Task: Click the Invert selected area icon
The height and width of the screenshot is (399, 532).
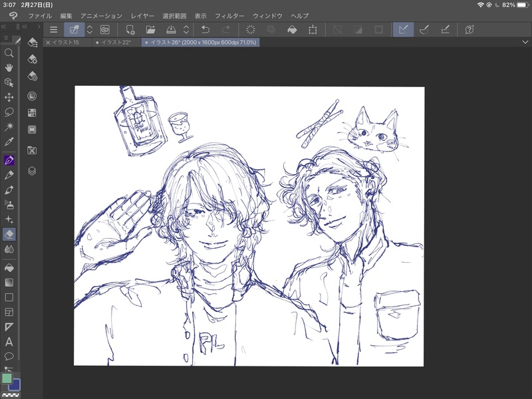Action: (358, 29)
